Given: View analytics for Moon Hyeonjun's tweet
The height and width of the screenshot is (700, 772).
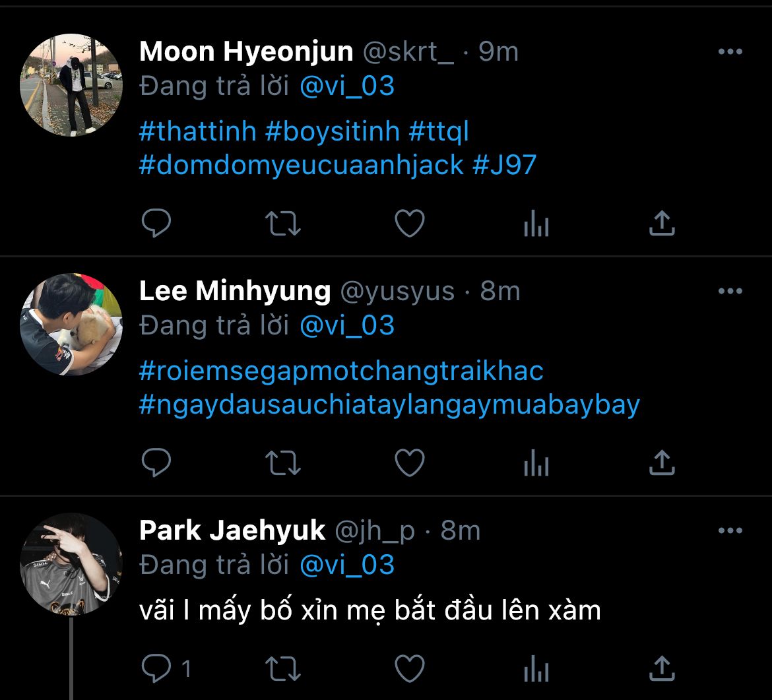Looking at the screenshot, I should (x=536, y=225).
